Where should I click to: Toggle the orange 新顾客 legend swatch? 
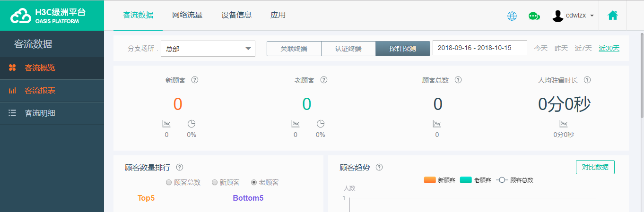(x=429, y=180)
